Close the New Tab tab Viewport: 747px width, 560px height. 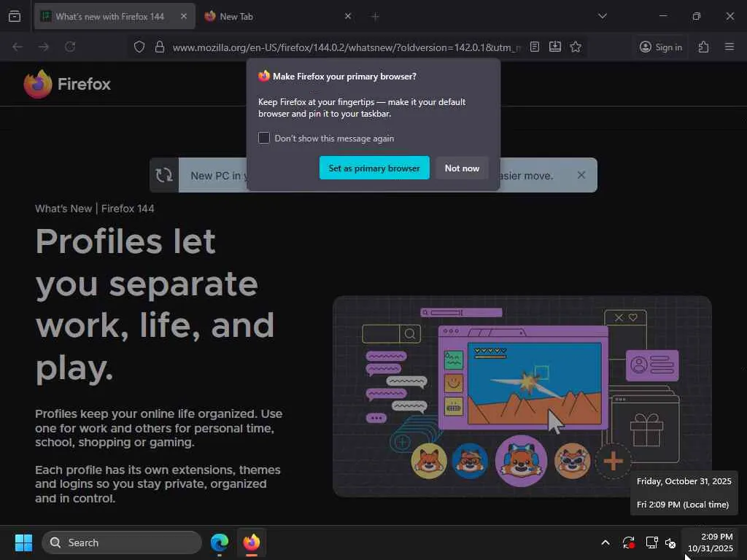348,16
